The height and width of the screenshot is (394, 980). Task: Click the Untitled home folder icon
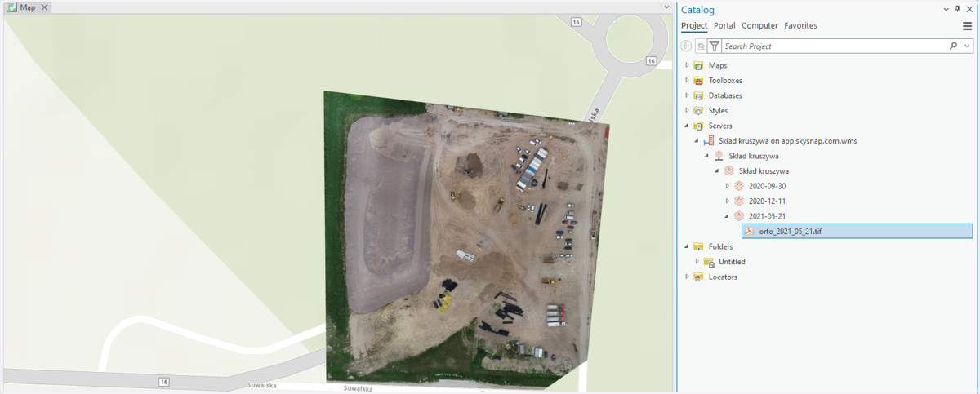[x=709, y=262]
